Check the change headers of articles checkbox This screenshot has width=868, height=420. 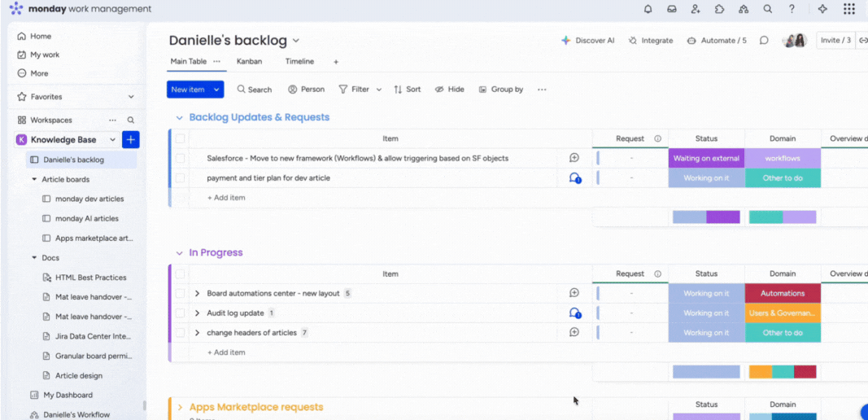tap(180, 332)
